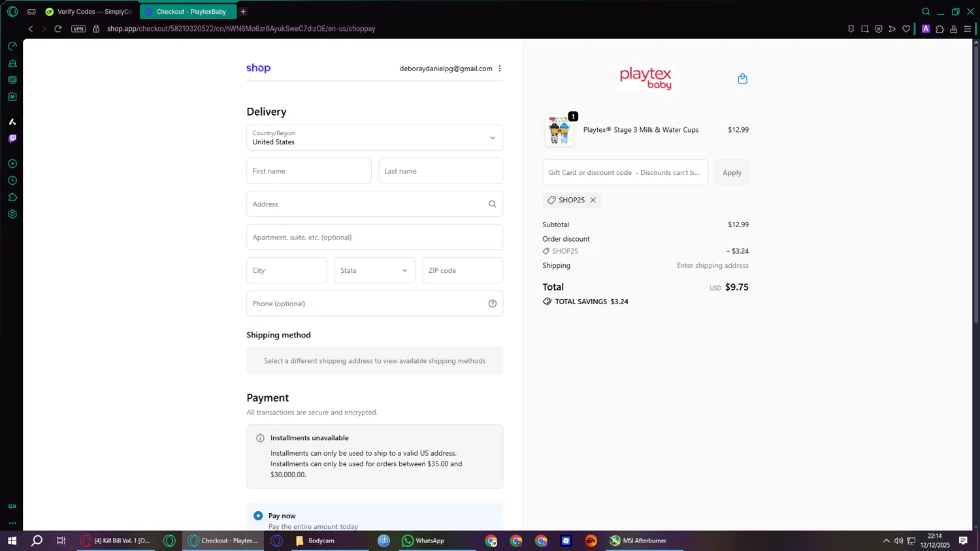Open History clock icon in sidebar
The image size is (980, 551).
[12, 181]
